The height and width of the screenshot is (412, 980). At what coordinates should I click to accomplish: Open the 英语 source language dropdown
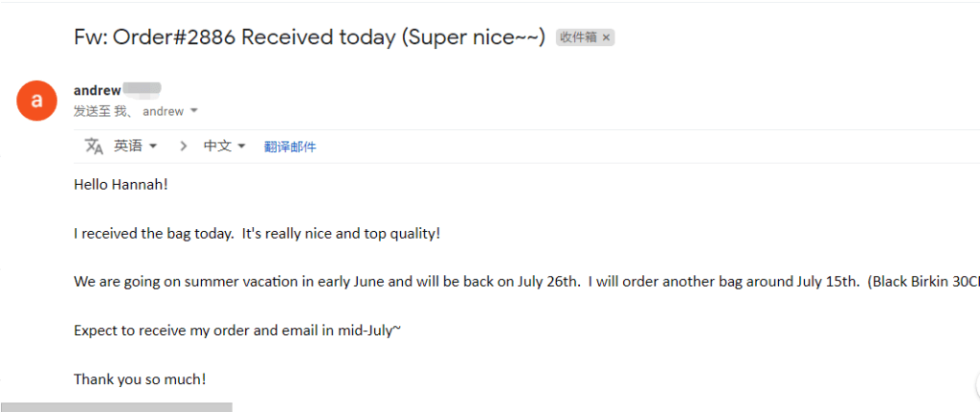(135, 147)
